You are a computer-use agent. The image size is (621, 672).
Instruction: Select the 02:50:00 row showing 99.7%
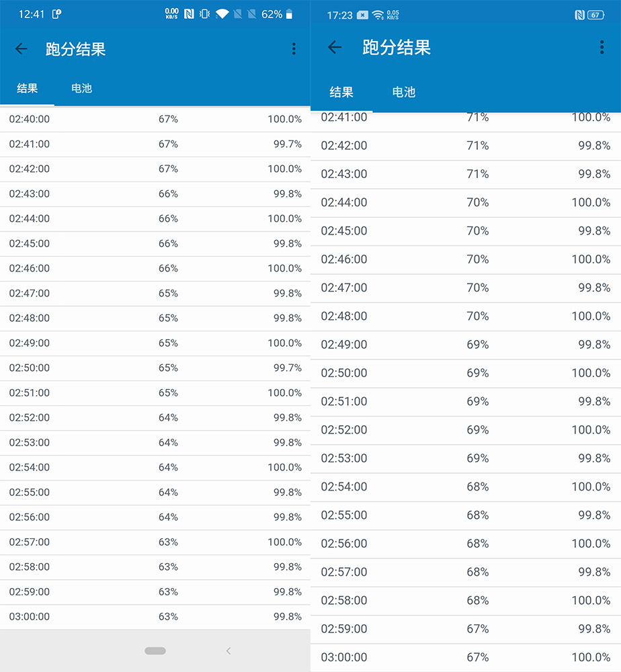[x=155, y=368]
